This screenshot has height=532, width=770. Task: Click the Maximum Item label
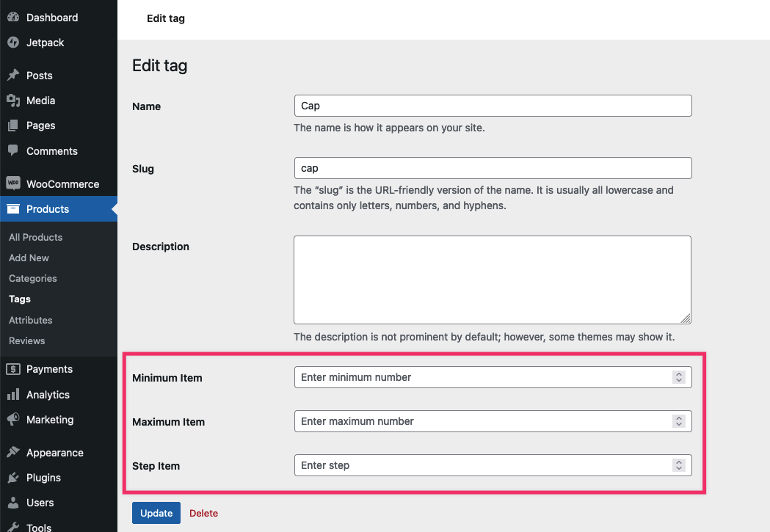pos(168,422)
